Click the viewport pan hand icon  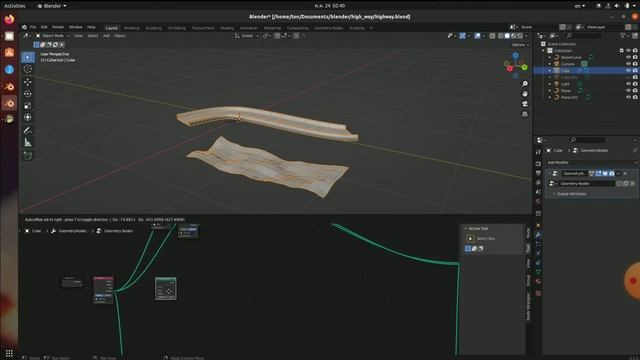coord(525,94)
